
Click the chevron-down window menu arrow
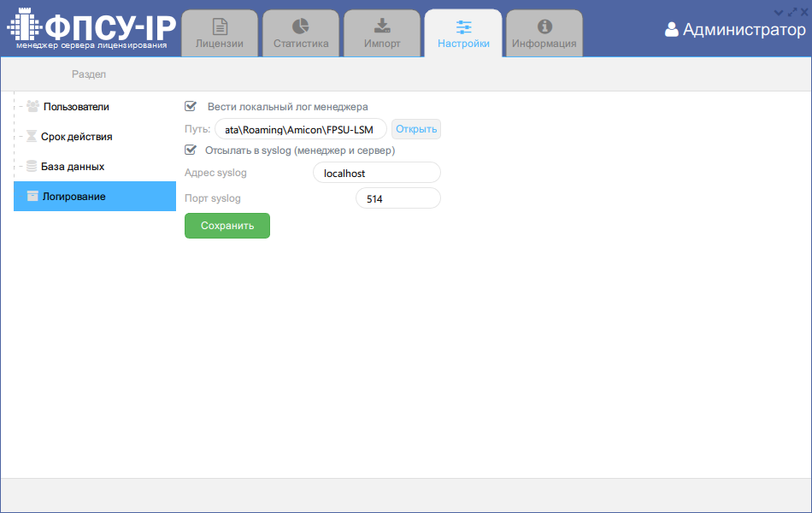[x=779, y=12]
